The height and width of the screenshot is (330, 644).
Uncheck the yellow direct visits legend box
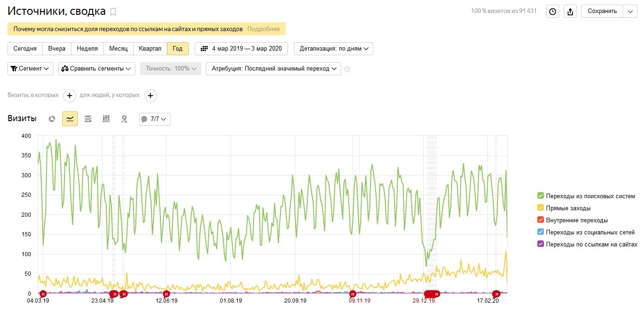click(540, 208)
